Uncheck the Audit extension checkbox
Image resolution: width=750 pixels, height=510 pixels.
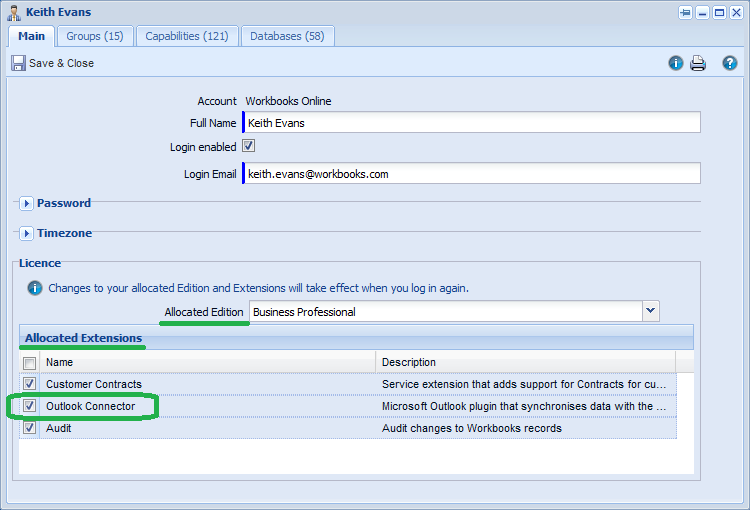[30, 428]
